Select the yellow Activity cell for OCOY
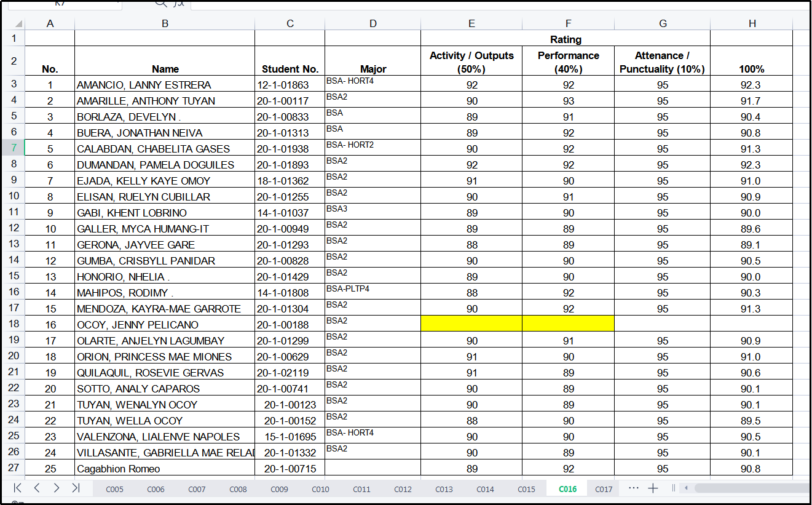Image resolution: width=812 pixels, height=505 pixels. [x=471, y=324]
